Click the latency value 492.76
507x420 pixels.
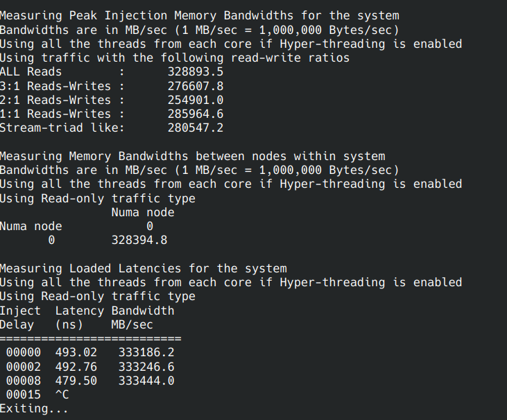[76, 366]
